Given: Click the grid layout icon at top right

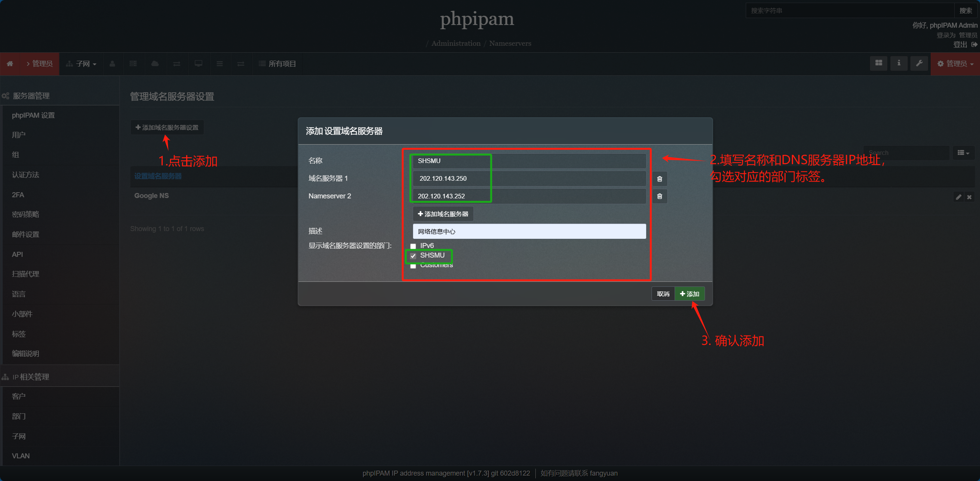Looking at the screenshot, I should [x=878, y=63].
